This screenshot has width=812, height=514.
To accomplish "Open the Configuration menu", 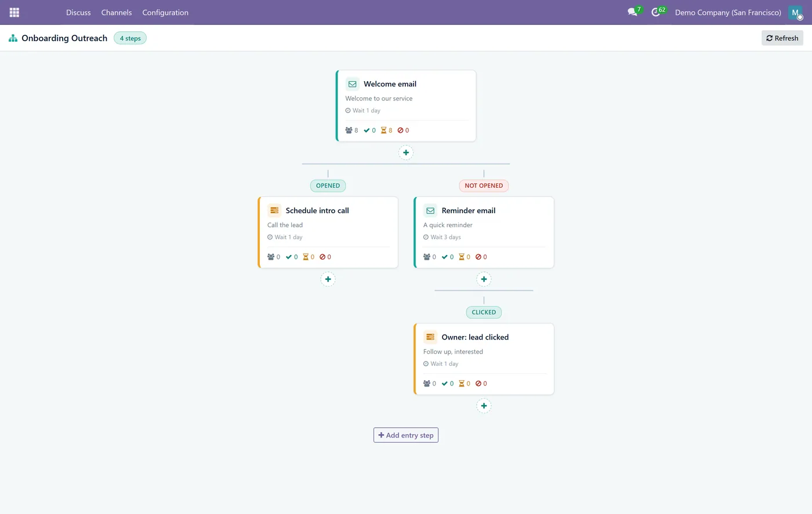I will (x=165, y=12).
